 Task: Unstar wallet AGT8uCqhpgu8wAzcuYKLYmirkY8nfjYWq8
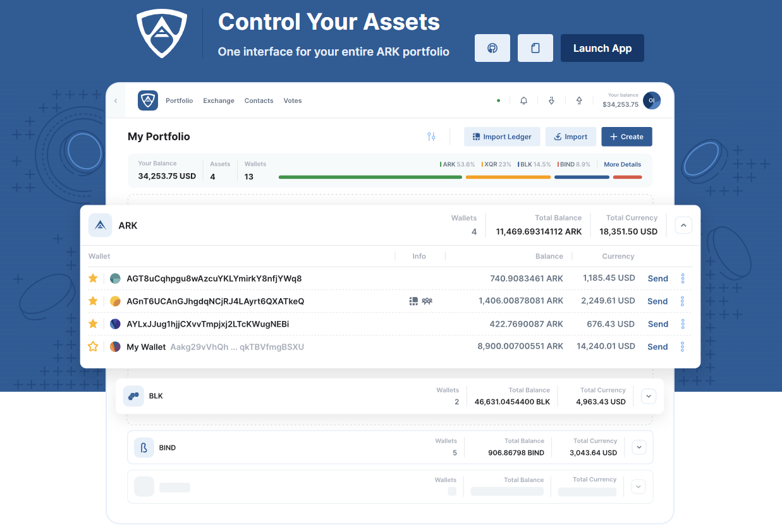pos(93,279)
